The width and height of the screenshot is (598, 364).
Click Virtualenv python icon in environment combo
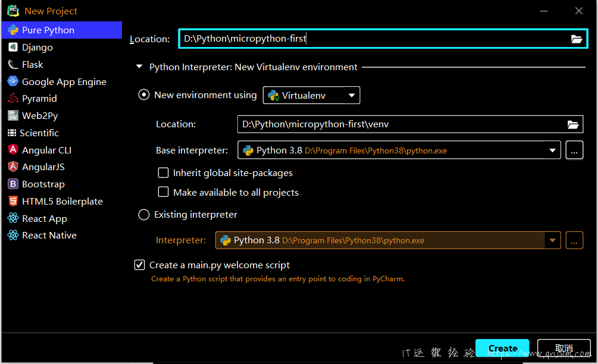[274, 95]
